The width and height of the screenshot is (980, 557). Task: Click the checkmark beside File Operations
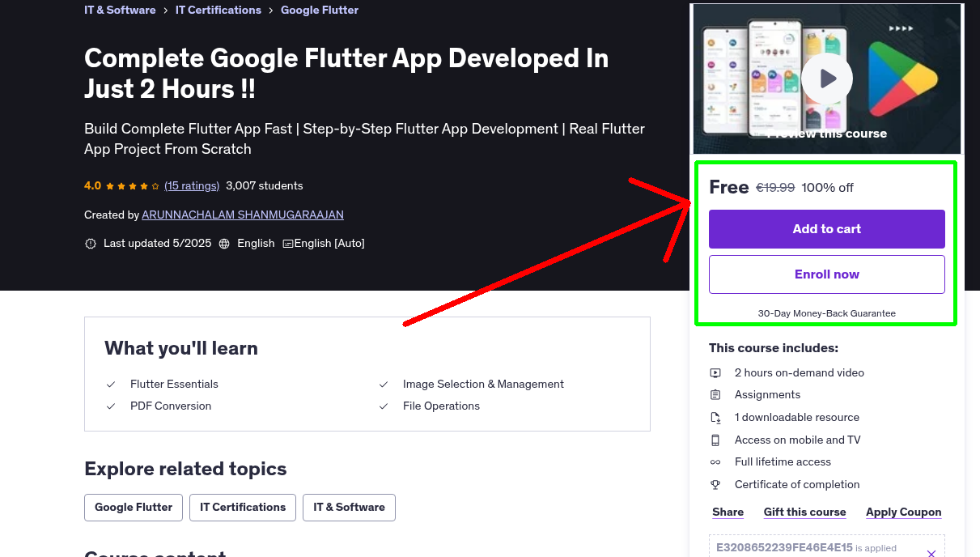(x=384, y=406)
